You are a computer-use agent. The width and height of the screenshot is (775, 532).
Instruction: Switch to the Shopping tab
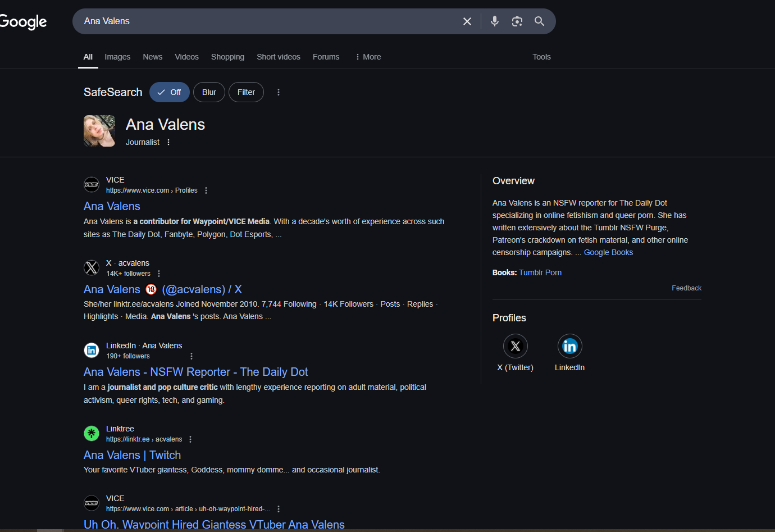coord(227,57)
